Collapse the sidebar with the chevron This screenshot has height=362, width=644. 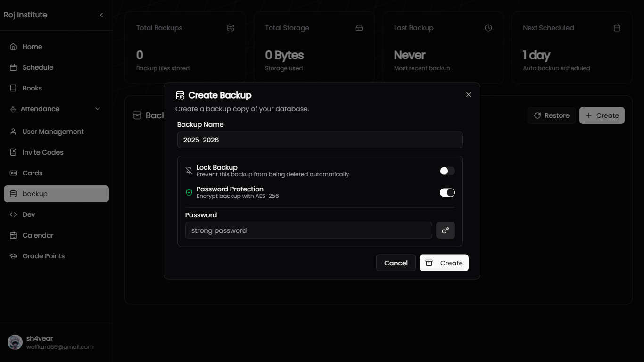[101, 15]
